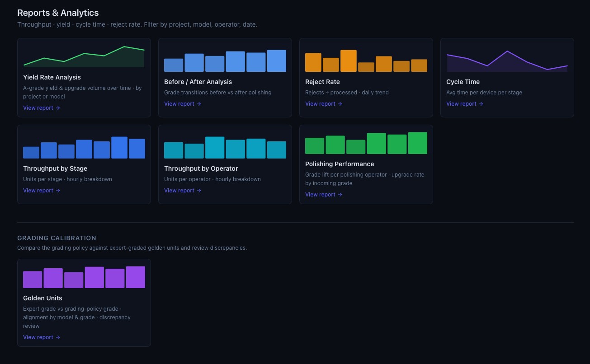Select the Throughput by Operator card title
Image resolution: width=590 pixels, height=364 pixels.
tap(201, 168)
